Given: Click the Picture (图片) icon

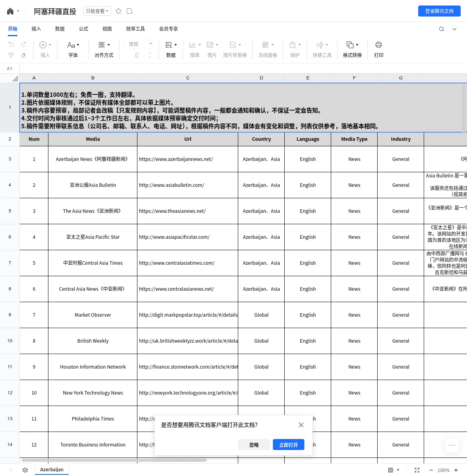Looking at the screenshot, I should 210,45.
